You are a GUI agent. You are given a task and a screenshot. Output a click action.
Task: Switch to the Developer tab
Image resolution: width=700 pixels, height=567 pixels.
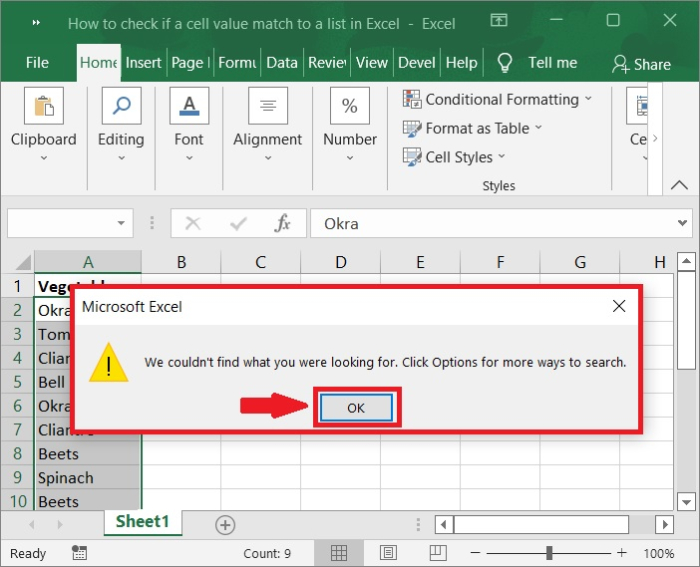tap(417, 63)
